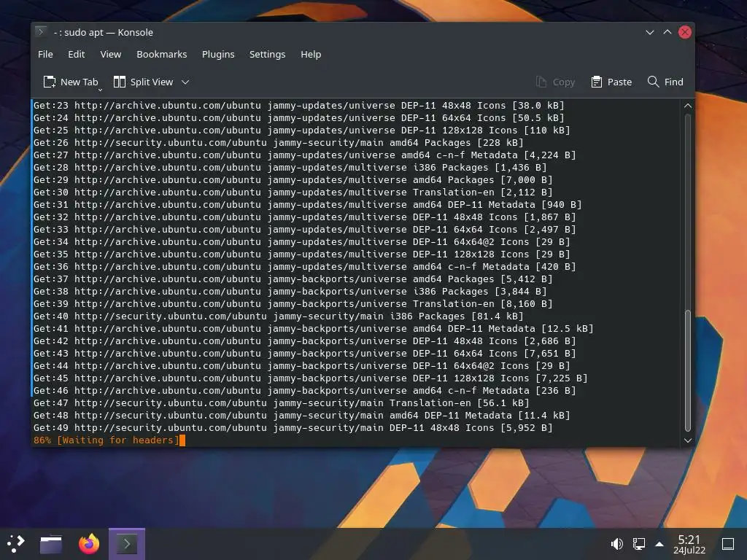Open the Help menu
This screenshot has width=747, height=560.
311,54
